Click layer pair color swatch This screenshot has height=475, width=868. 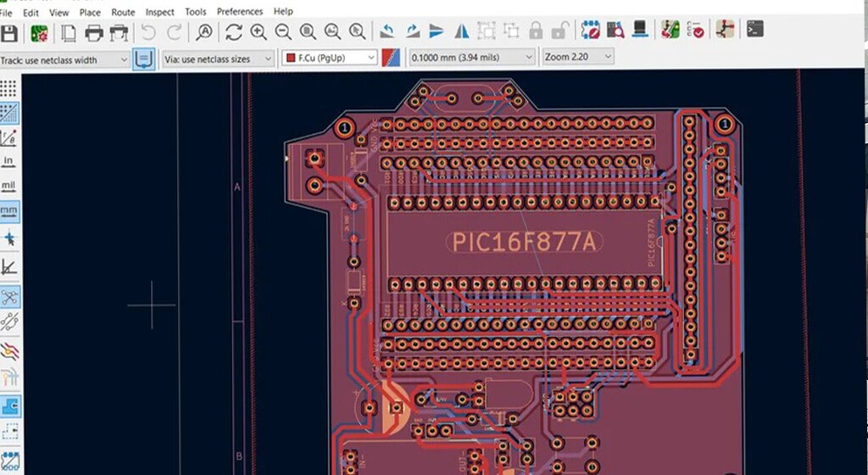pos(391,58)
